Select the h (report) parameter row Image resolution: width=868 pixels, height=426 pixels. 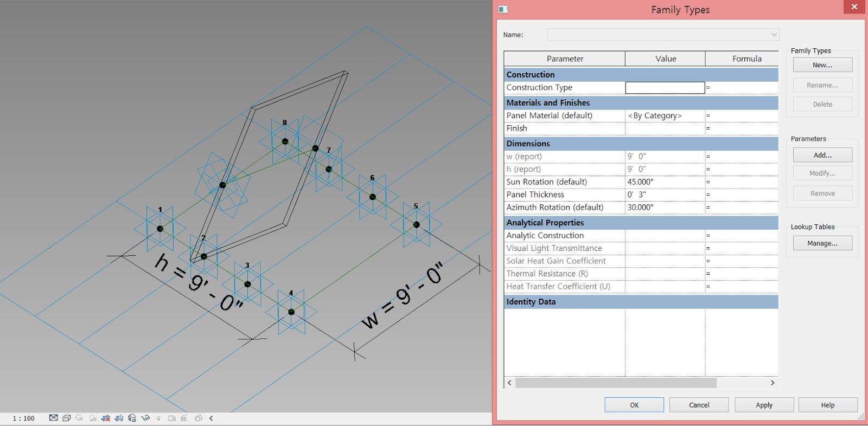[641, 169]
